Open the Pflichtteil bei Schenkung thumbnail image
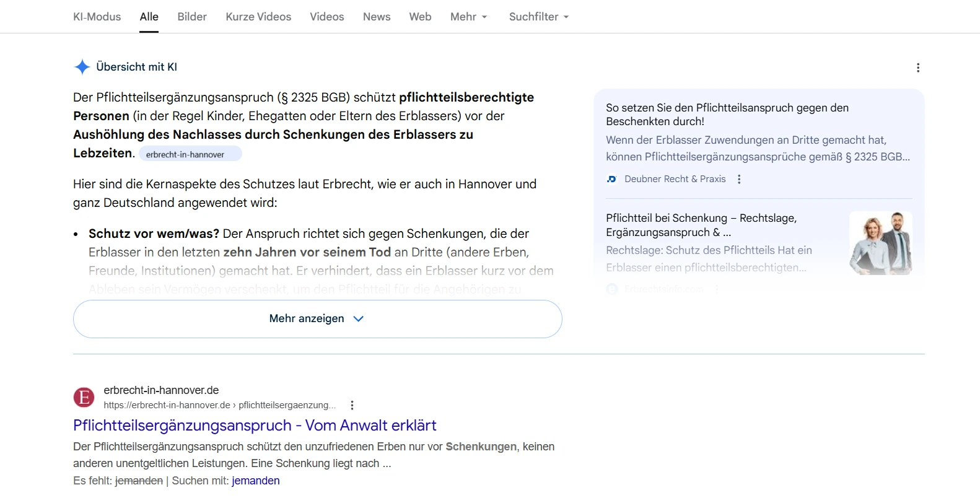 coord(880,243)
